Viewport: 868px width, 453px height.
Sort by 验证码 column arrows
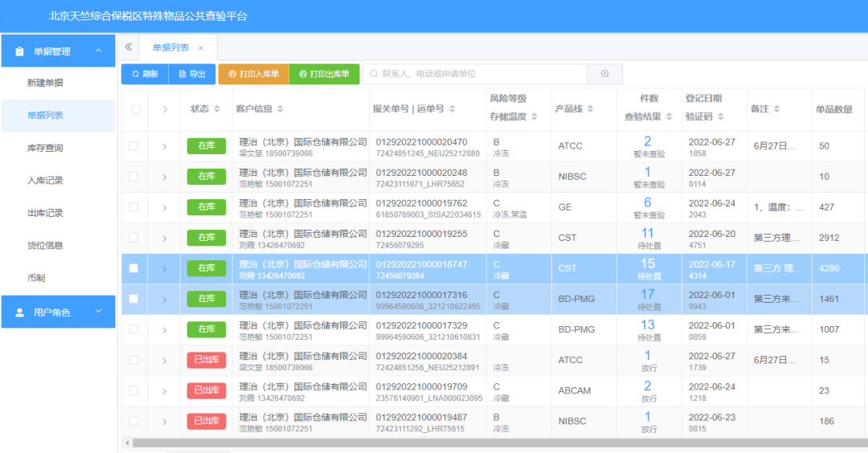tap(721, 116)
